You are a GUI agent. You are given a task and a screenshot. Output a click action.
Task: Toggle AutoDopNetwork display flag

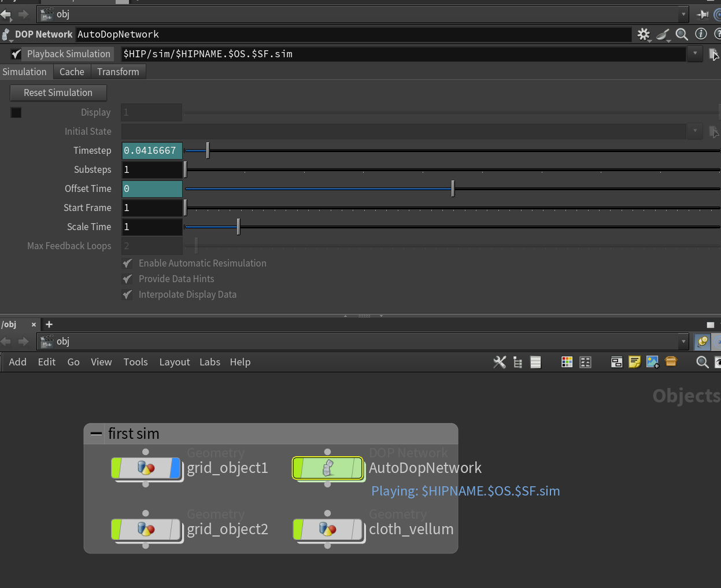pyautogui.click(x=357, y=468)
